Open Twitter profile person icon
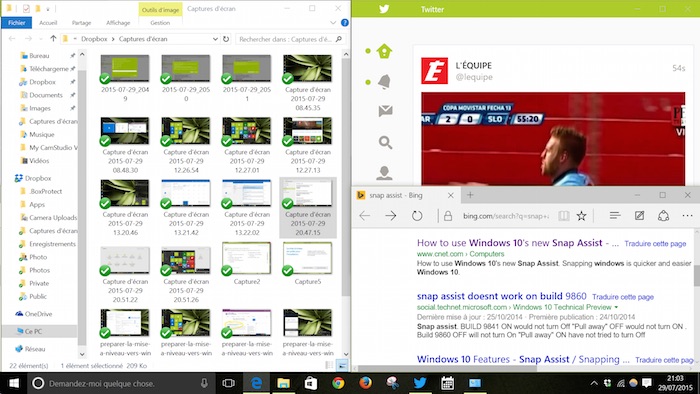 coord(384,172)
